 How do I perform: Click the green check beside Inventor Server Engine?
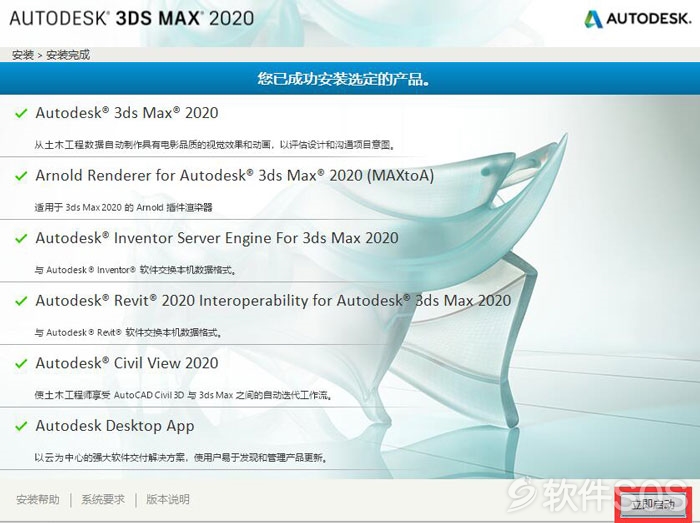21,238
